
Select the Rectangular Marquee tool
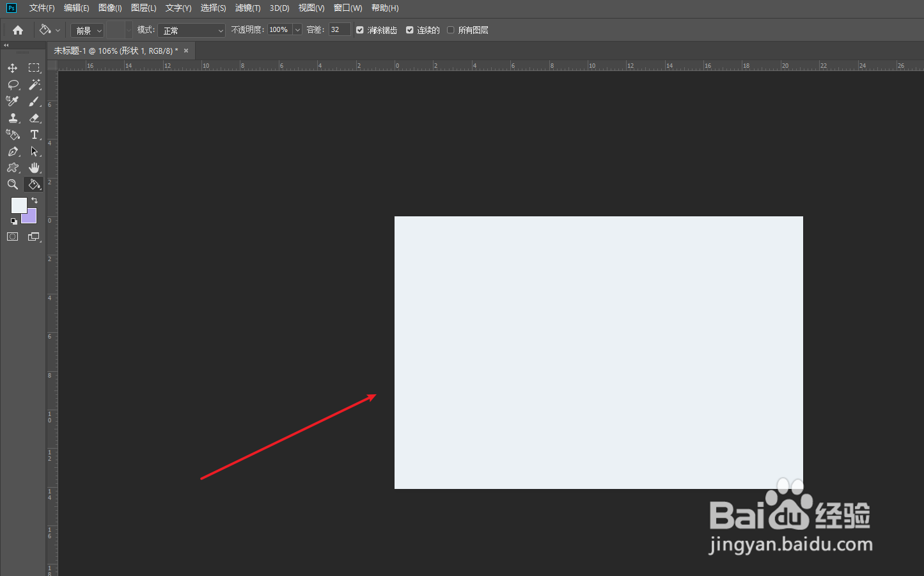(35, 68)
